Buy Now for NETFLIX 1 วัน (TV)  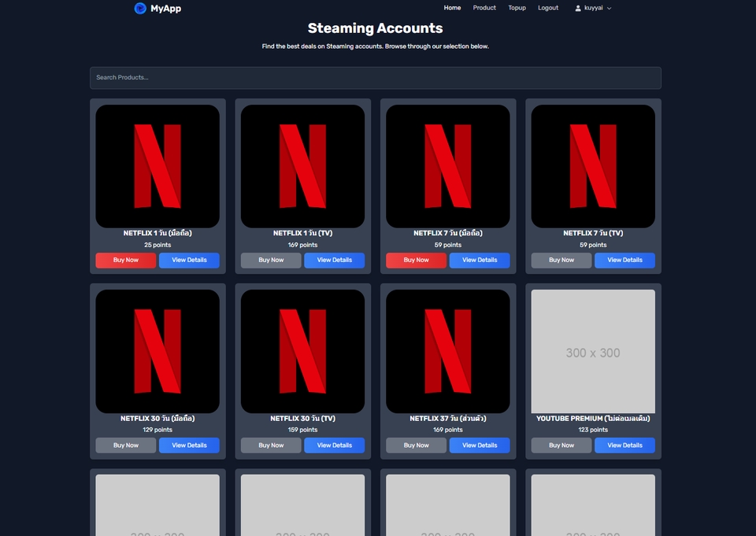[x=271, y=261]
